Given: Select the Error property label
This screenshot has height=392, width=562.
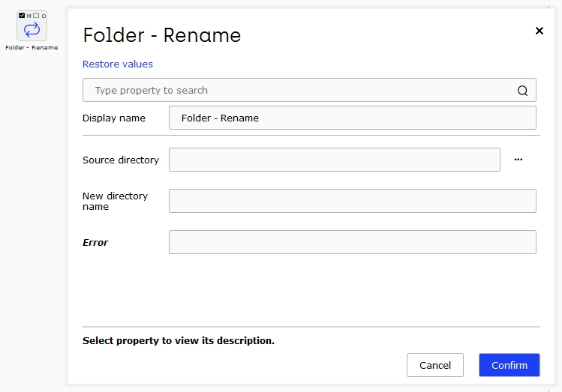Looking at the screenshot, I should [x=95, y=242].
